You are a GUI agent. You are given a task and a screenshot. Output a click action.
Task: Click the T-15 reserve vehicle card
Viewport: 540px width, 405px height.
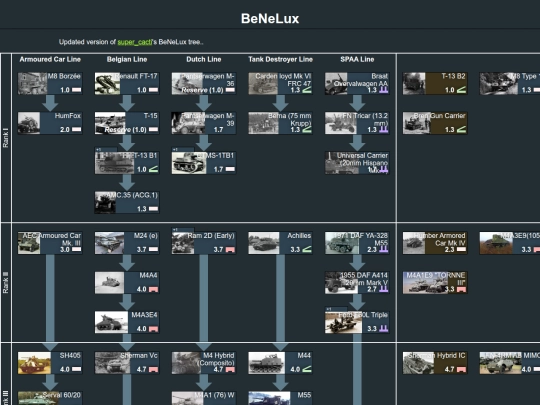pyautogui.click(x=127, y=123)
